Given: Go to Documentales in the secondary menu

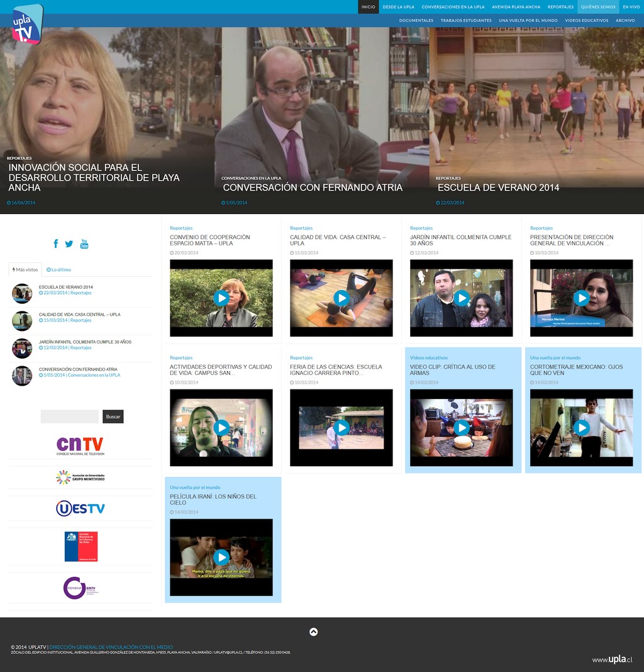Looking at the screenshot, I should pos(416,20).
